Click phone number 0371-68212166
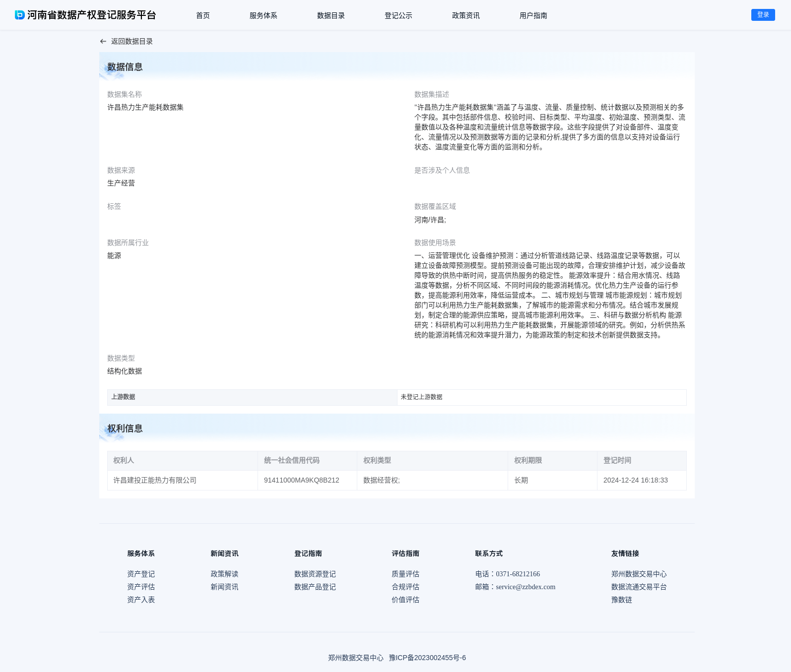Viewport: 791px width, 672px height. (518, 574)
